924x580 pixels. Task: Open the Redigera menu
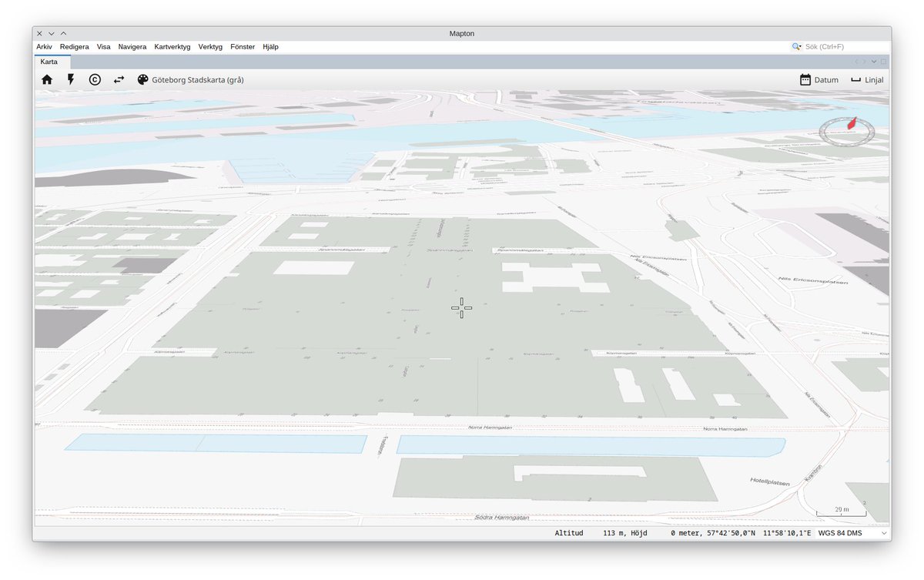pos(74,46)
